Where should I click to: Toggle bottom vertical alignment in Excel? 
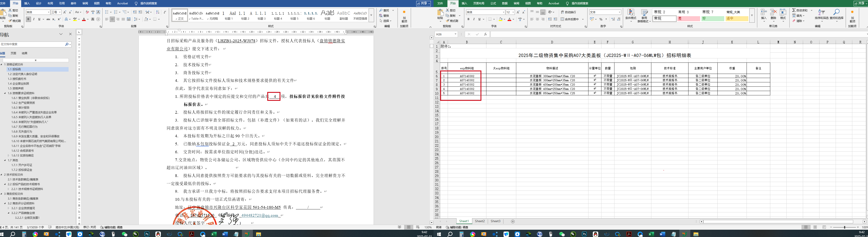pos(543,12)
